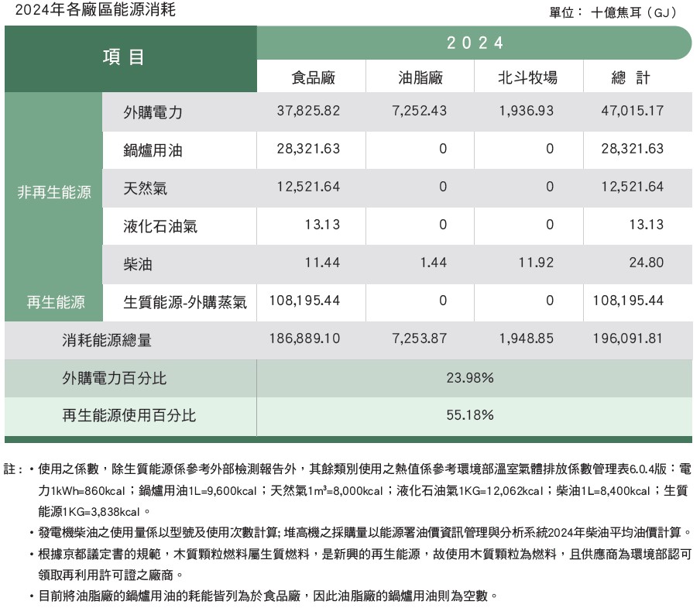Select the 2024 year header bar
Image resolution: width=700 pixels, height=608 pixels.
point(475,43)
